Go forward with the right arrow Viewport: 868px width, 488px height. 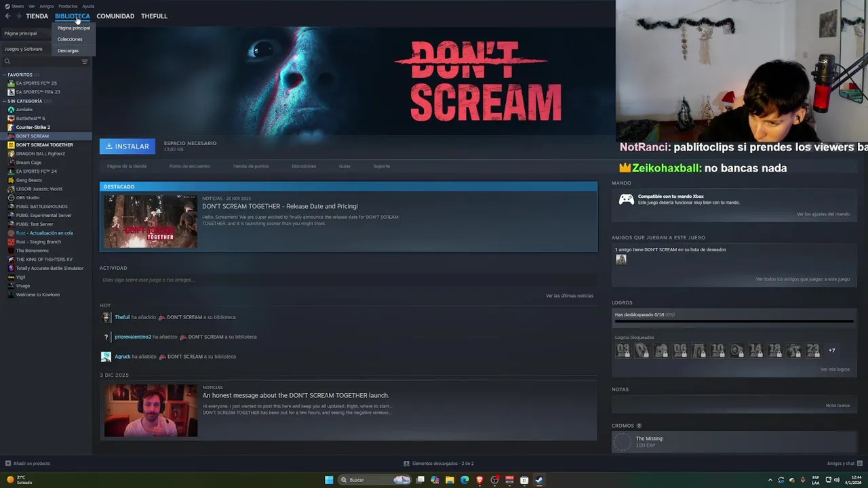pos(18,16)
